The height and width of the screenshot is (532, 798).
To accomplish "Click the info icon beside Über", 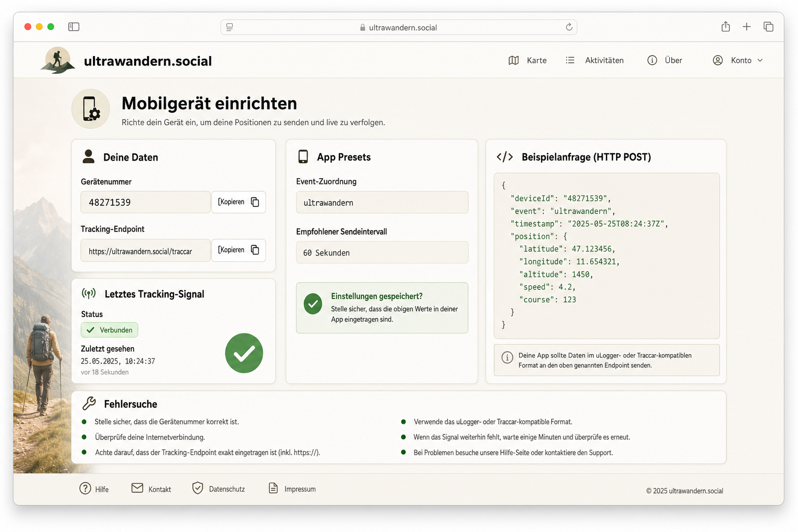I will tap(652, 60).
